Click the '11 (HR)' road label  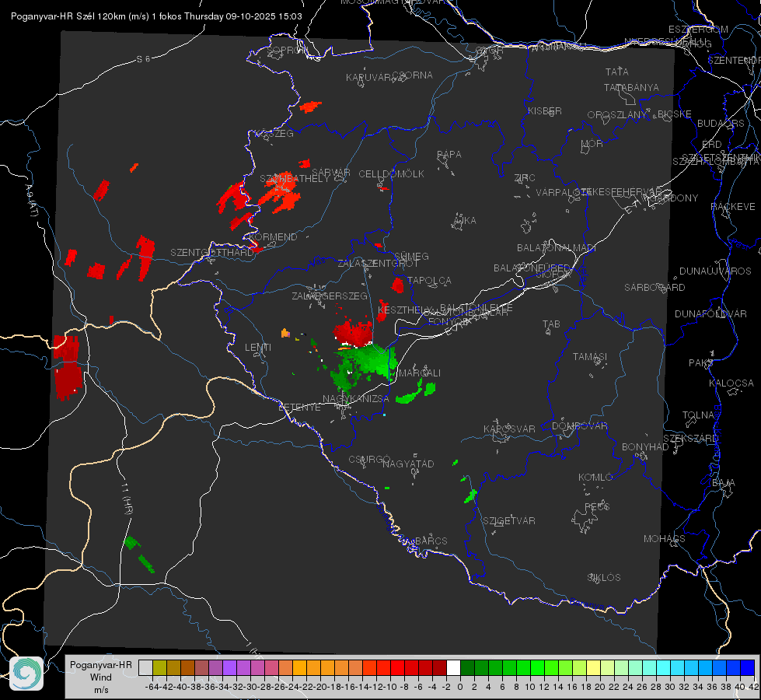[127, 499]
